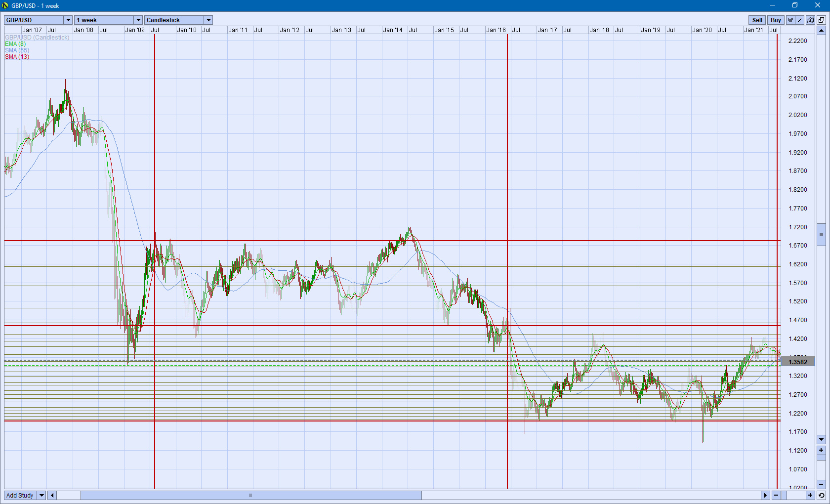The width and height of the screenshot is (830, 504).
Task: Click the Buy button
Action: (x=776, y=20)
